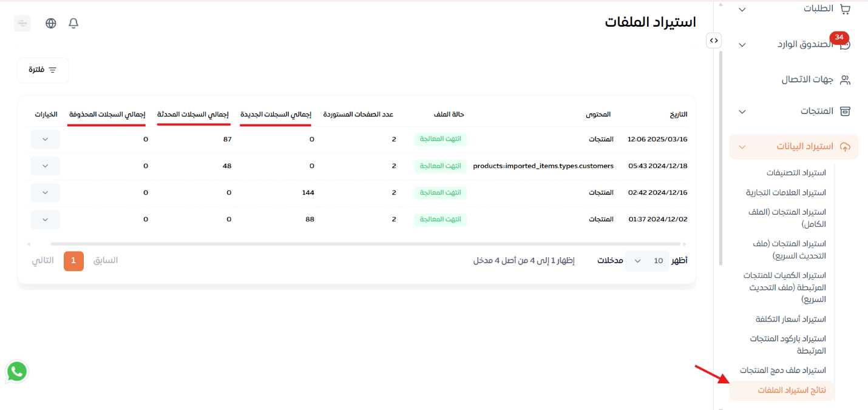This screenshot has height=410, width=868.
Task: Open استيراد العلامات التجارية submenu item
Action: coord(786,192)
